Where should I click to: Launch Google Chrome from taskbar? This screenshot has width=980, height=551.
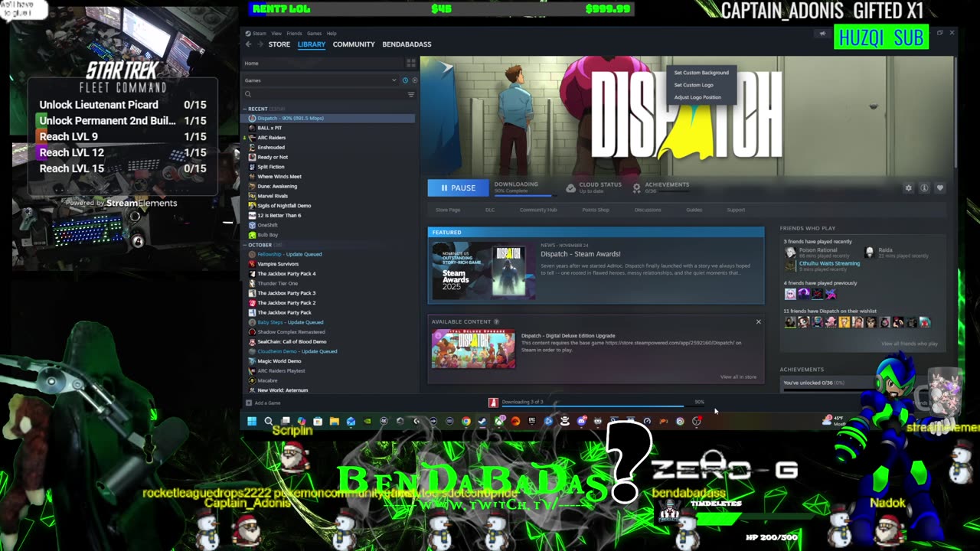(465, 421)
